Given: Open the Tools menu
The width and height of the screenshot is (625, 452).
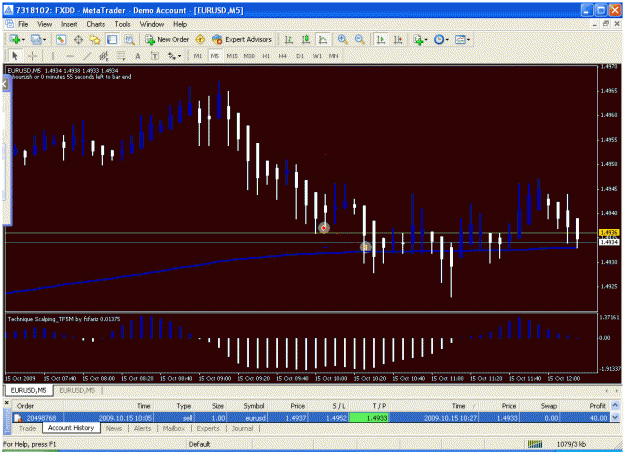Looking at the screenshot, I should pos(122,24).
